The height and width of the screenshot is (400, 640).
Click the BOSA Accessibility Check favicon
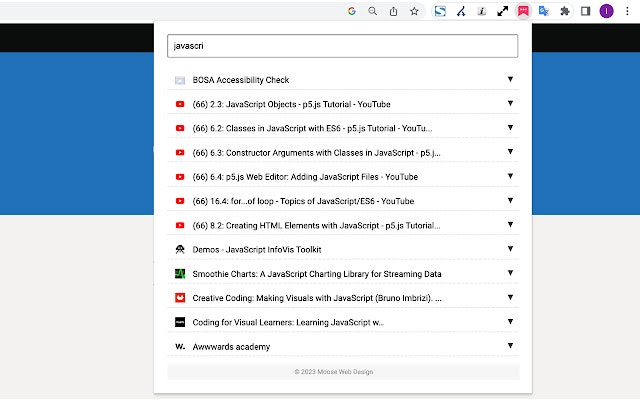(180, 80)
